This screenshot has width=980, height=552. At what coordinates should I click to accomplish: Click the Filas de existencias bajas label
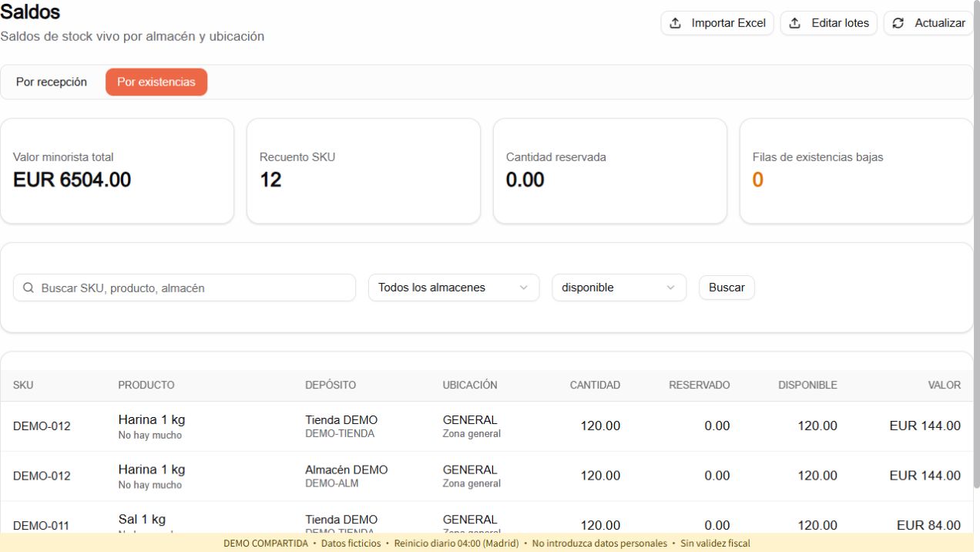click(x=818, y=157)
